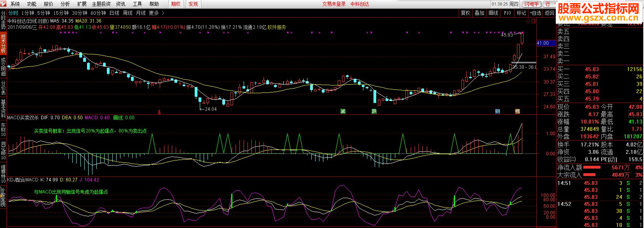
Task: Select 同花顺10 sidebar tab
Action: (3, 151)
